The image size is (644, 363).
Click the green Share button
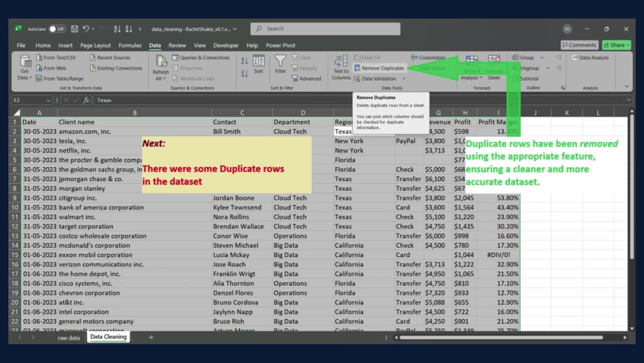coord(616,44)
